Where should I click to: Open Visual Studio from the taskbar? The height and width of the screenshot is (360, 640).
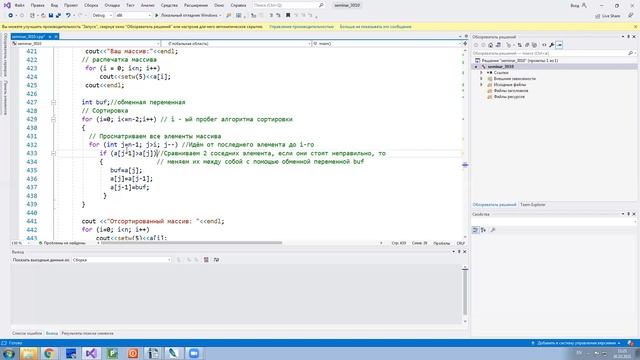(91, 353)
